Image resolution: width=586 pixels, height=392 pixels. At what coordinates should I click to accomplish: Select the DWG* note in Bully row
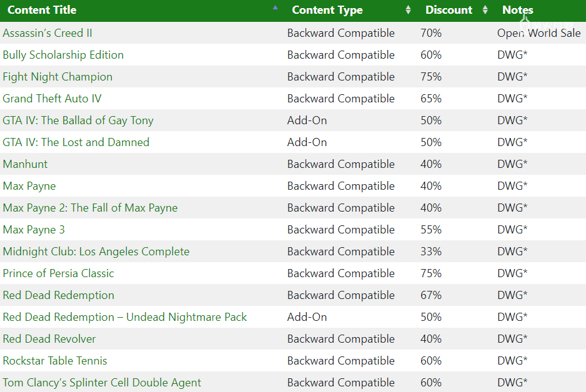(x=512, y=55)
